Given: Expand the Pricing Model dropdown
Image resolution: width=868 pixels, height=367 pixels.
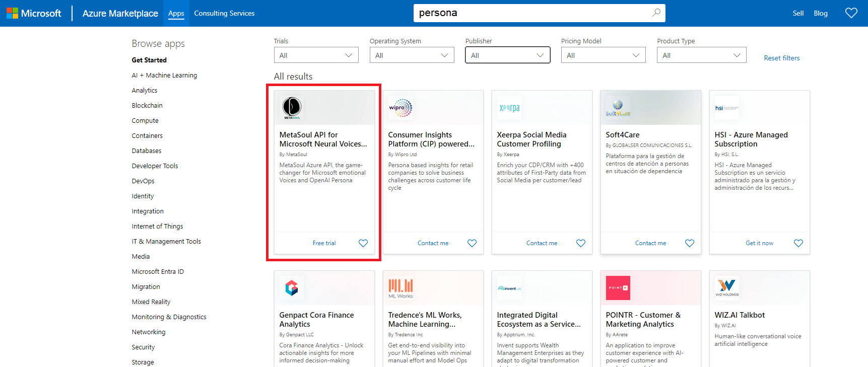Looking at the screenshot, I should [x=603, y=55].
